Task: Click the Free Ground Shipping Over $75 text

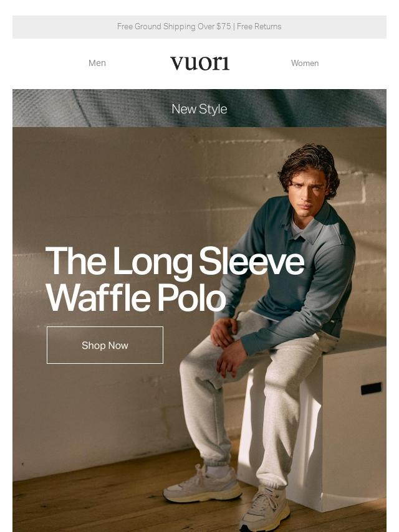Action: click(x=174, y=27)
